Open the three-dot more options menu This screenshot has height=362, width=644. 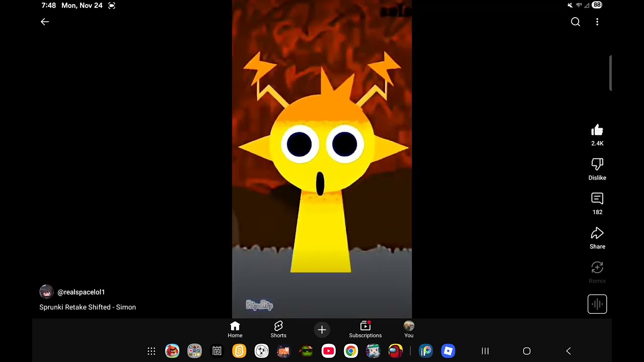coord(597,22)
